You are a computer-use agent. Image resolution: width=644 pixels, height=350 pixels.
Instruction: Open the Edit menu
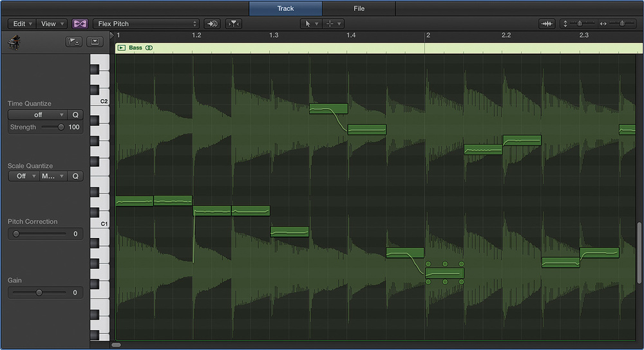pos(21,24)
